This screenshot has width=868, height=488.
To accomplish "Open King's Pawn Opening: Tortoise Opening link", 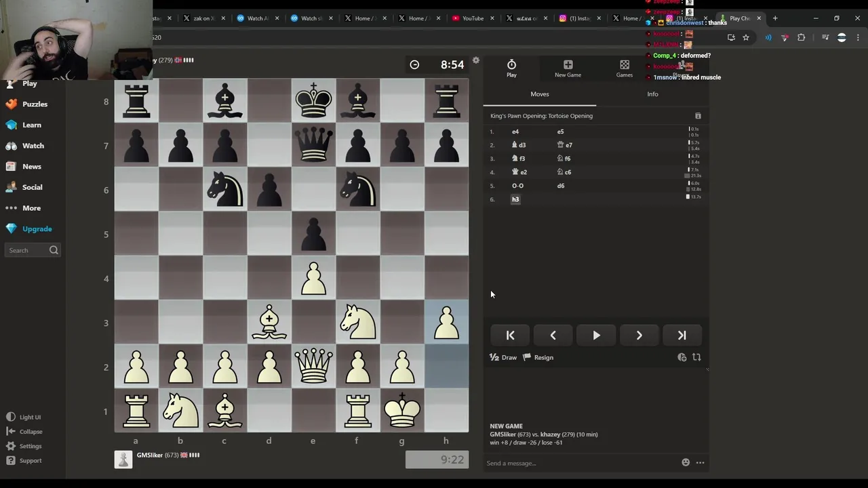I will (x=541, y=116).
